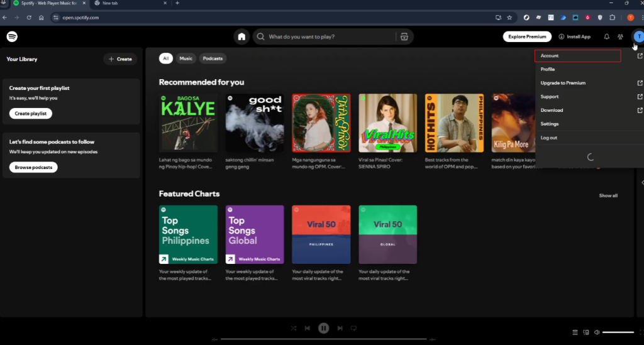Open the Chrome profile avatar
Viewport: 644px width, 345px height.
point(630,18)
